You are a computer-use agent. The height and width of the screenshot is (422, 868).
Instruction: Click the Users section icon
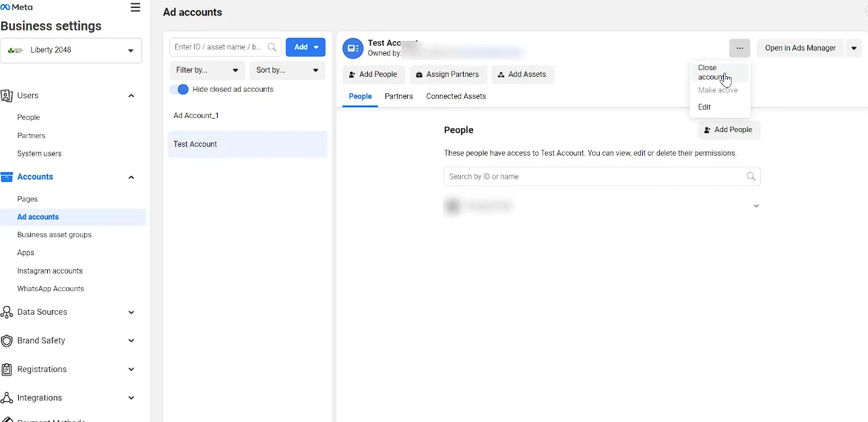[7, 96]
